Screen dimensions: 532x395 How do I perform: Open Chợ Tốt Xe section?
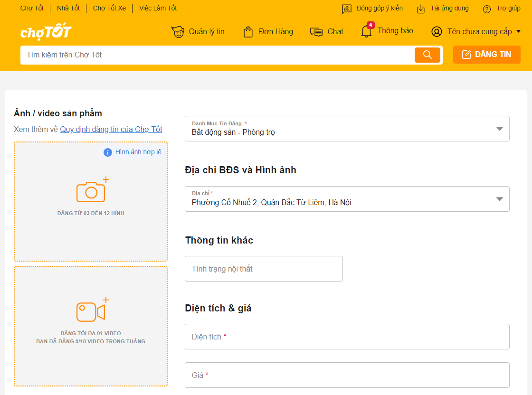pos(109,8)
